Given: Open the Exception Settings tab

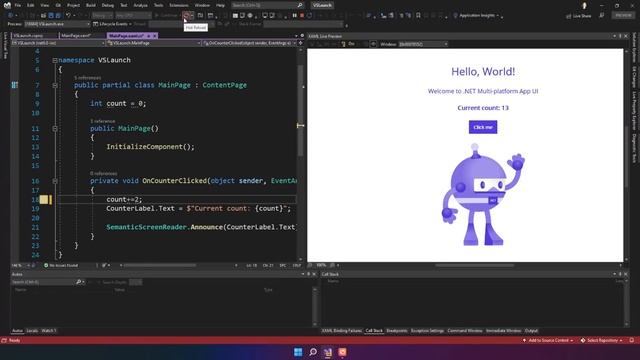Looking at the screenshot, I should pos(427,331).
